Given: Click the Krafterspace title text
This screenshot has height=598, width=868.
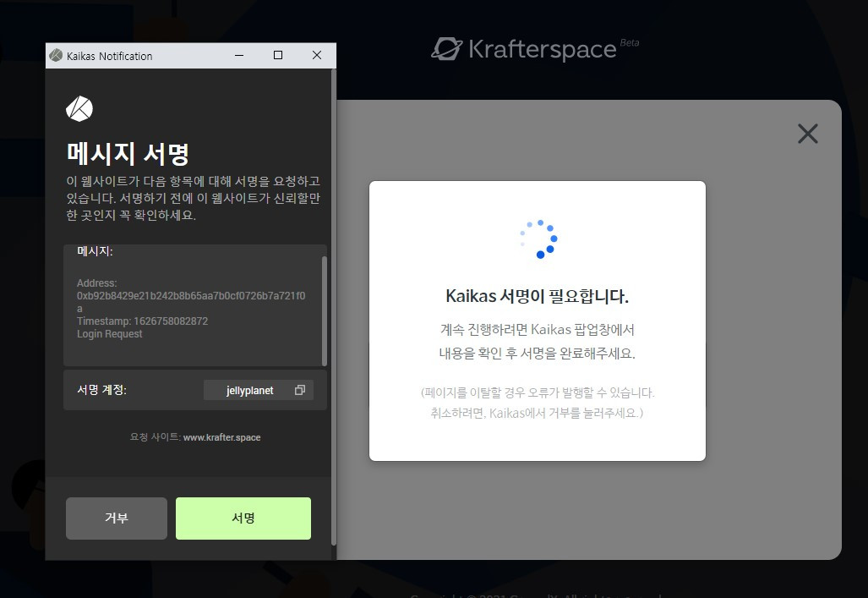Looking at the screenshot, I should tap(543, 49).
